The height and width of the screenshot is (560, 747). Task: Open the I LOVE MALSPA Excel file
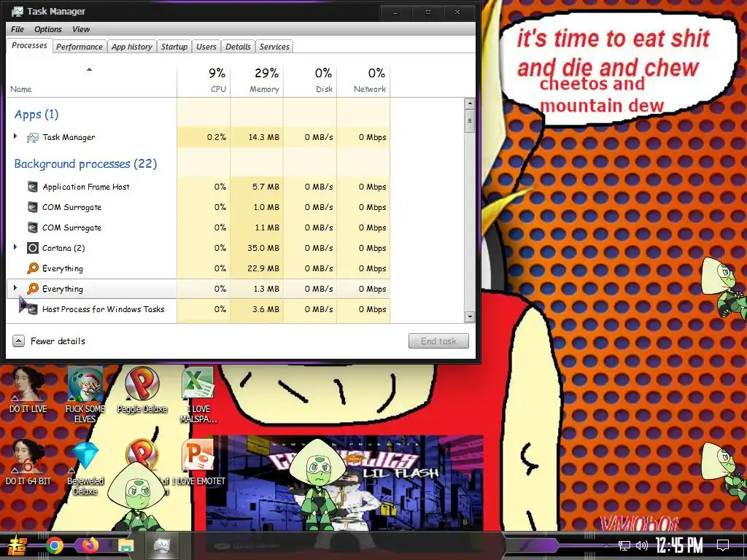198,394
